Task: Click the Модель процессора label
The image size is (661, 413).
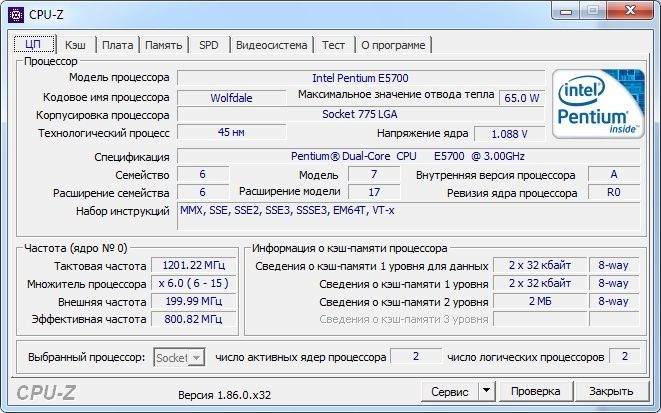Action: click(x=119, y=78)
